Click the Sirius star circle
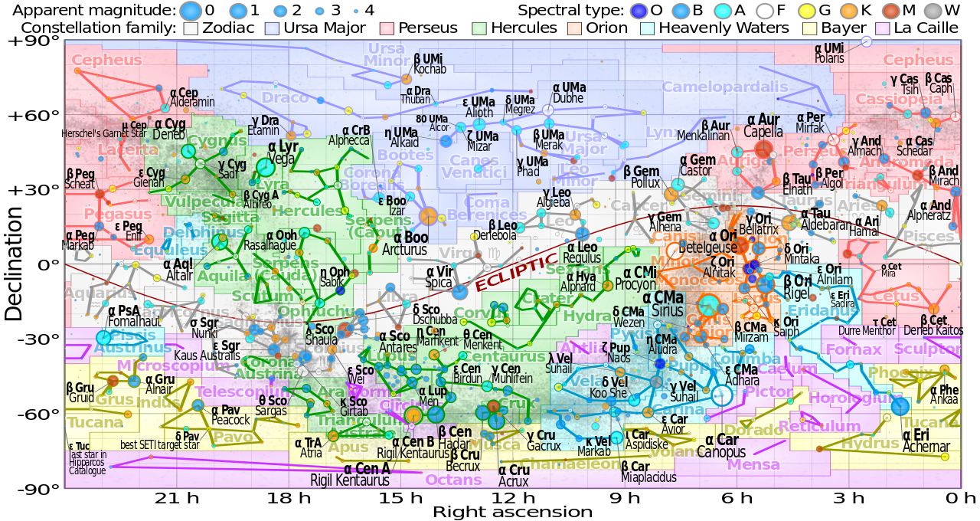The width and height of the screenshot is (980, 521). (x=709, y=305)
